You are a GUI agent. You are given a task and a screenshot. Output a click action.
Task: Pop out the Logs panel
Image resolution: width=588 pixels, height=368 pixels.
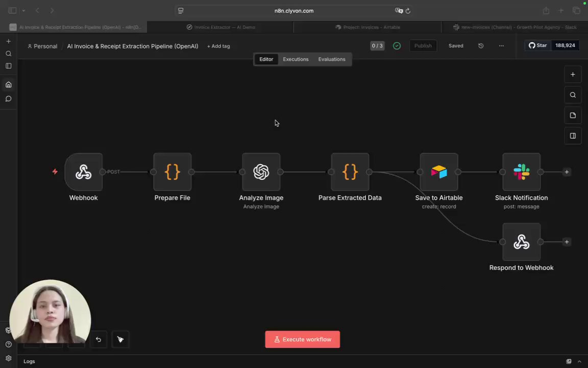click(x=569, y=362)
